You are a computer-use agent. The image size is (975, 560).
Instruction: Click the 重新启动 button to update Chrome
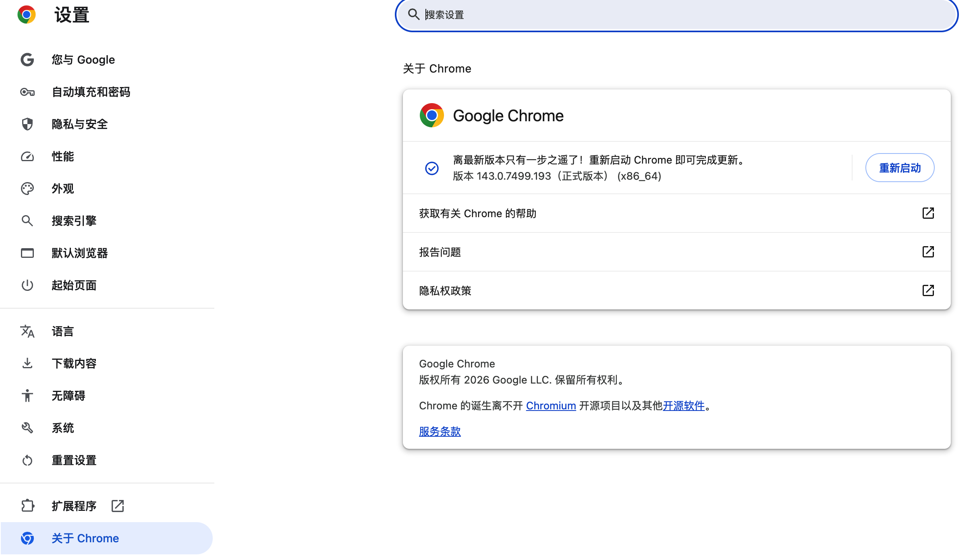tap(900, 168)
